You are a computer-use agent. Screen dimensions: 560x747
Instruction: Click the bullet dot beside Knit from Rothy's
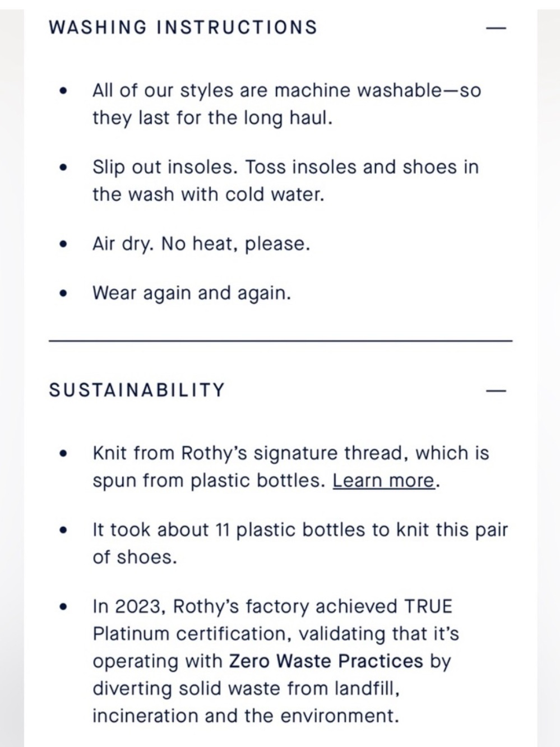coord(64,453)
